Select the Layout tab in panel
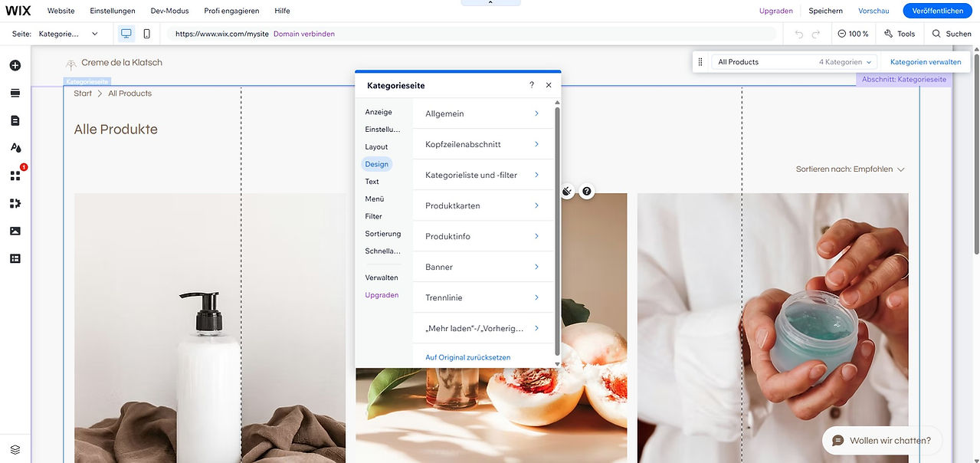The height and width of the screenshot is (463, 980). (x=376, y=147)
